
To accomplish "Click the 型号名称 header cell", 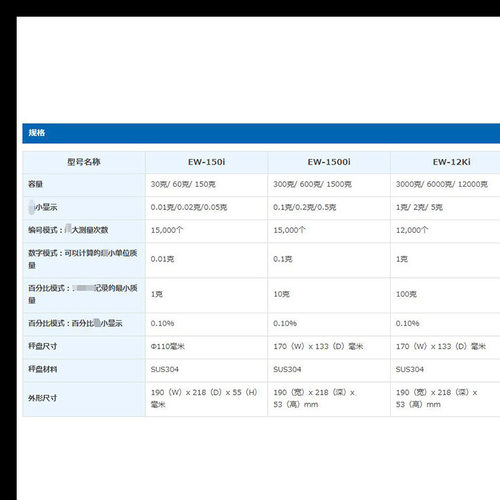I will click(84, 162).
